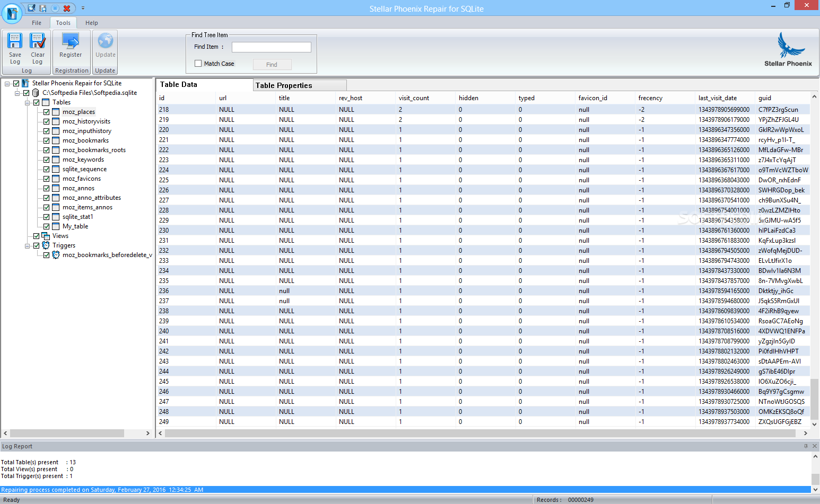The image size is (820, 504).
Task: Switch to the Table Properties tab
Action: [x=300, y=85]
